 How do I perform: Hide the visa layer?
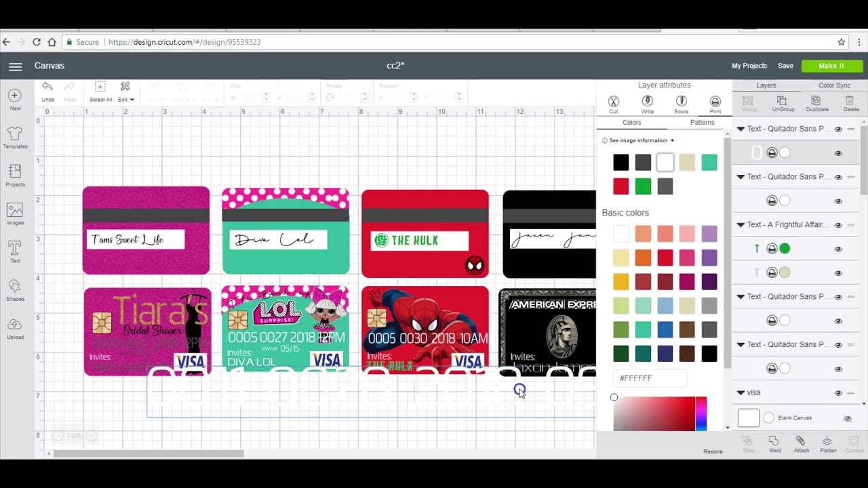[x=838, y=393]
